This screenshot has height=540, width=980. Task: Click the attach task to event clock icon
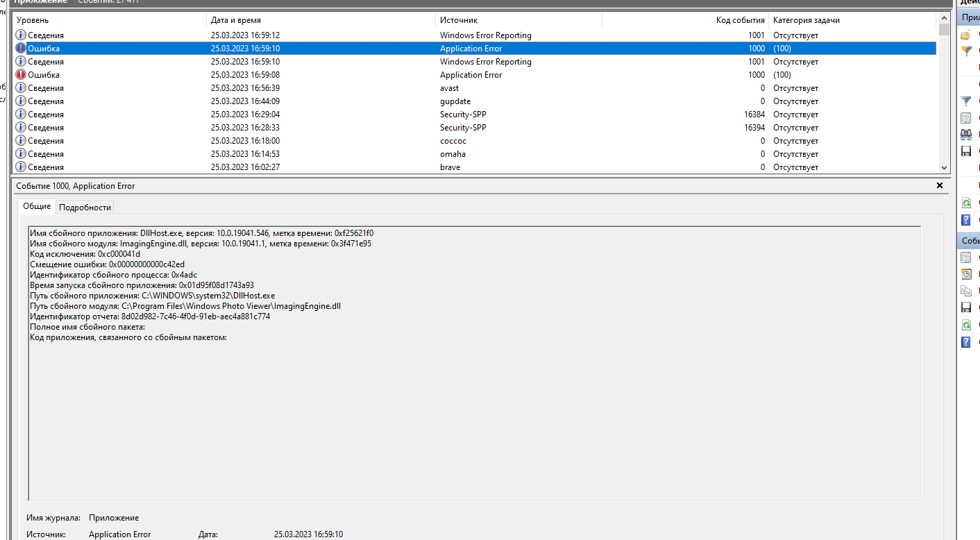click(965, 273)
